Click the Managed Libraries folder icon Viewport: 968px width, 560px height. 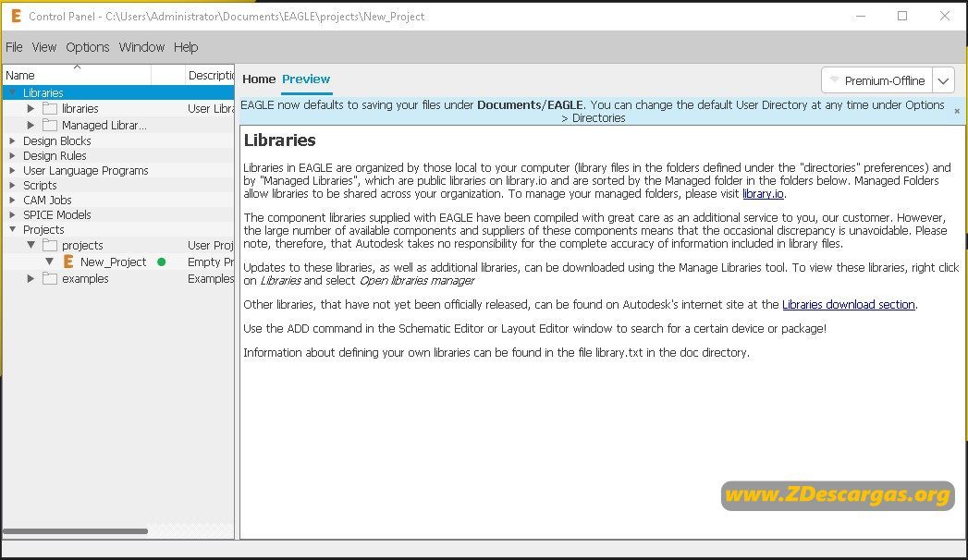point(50,125)
